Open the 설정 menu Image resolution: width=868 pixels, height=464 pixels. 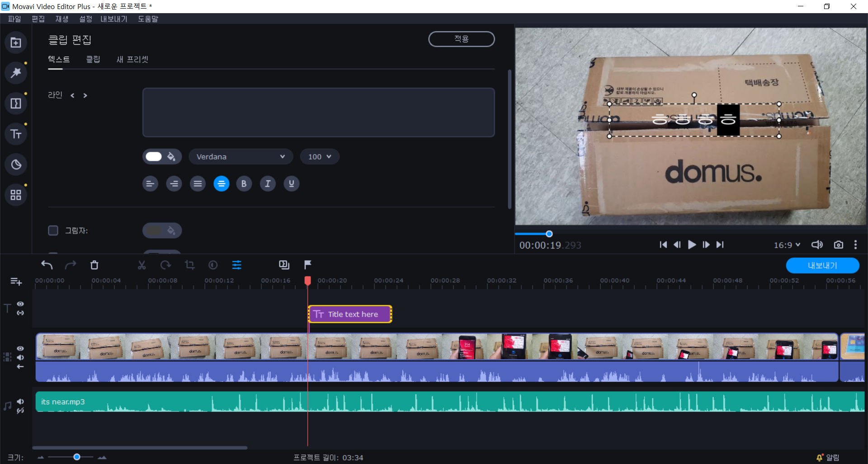click(x=85, y=19)
